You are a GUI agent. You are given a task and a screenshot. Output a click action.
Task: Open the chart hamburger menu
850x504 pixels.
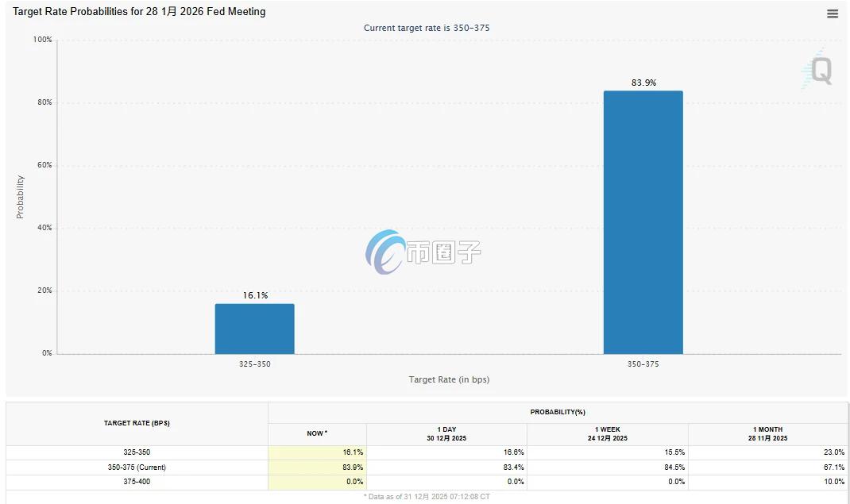coord(833,13)
